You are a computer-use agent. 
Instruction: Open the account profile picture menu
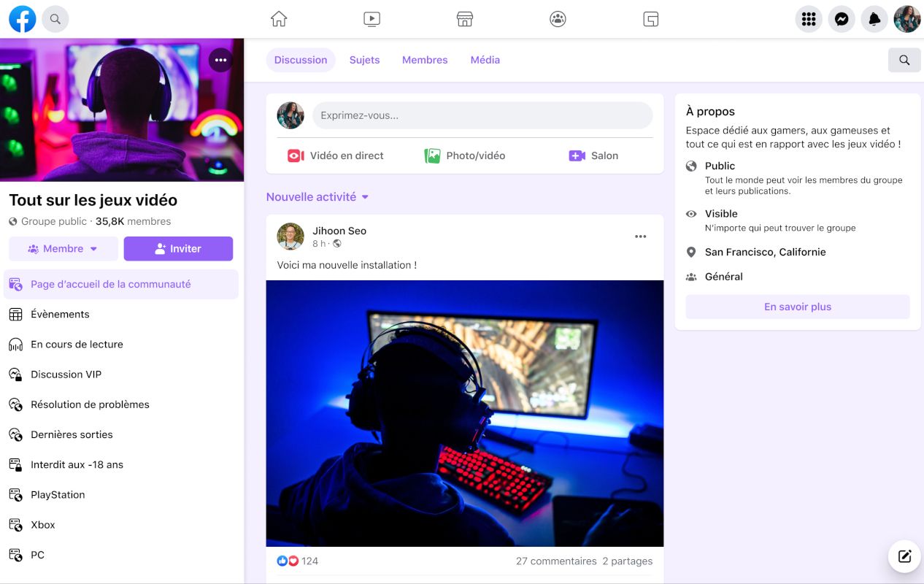(907, 19)
